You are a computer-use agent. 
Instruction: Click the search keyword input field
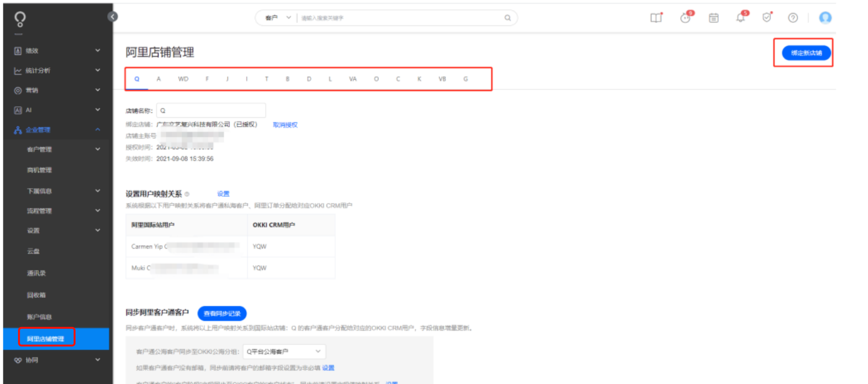[400, 18]
